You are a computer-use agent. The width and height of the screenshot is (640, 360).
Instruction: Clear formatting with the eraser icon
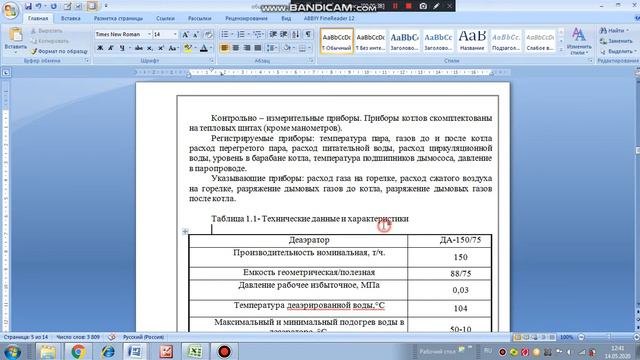tap(208, 35)
